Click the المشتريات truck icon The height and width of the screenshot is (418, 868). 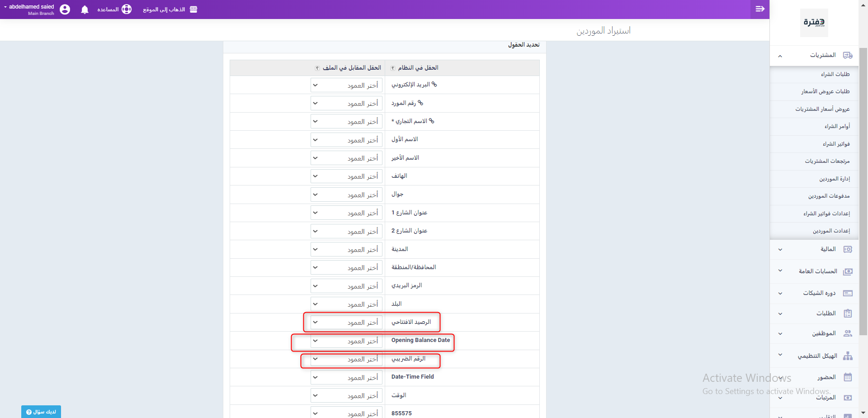tap(848, 55)
